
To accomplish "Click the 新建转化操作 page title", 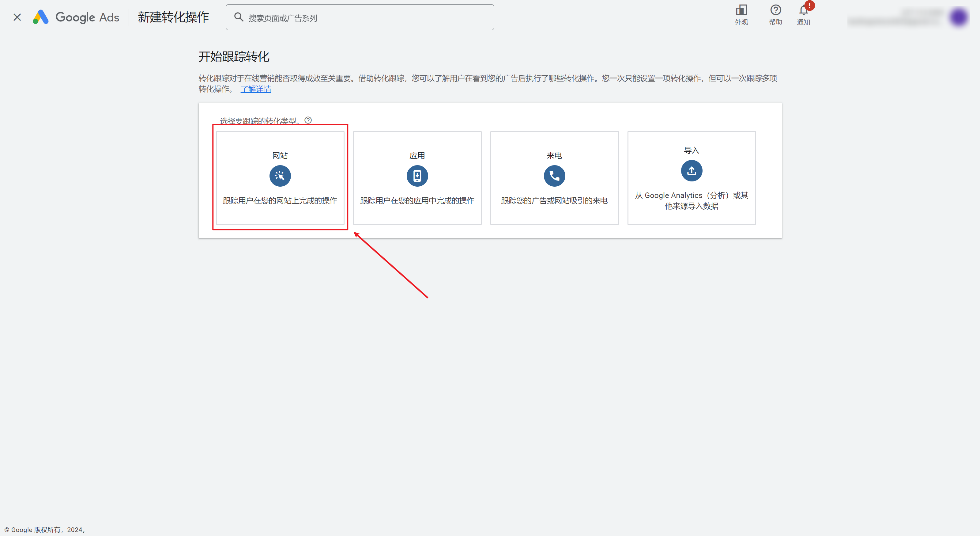I will coord(173,17).
